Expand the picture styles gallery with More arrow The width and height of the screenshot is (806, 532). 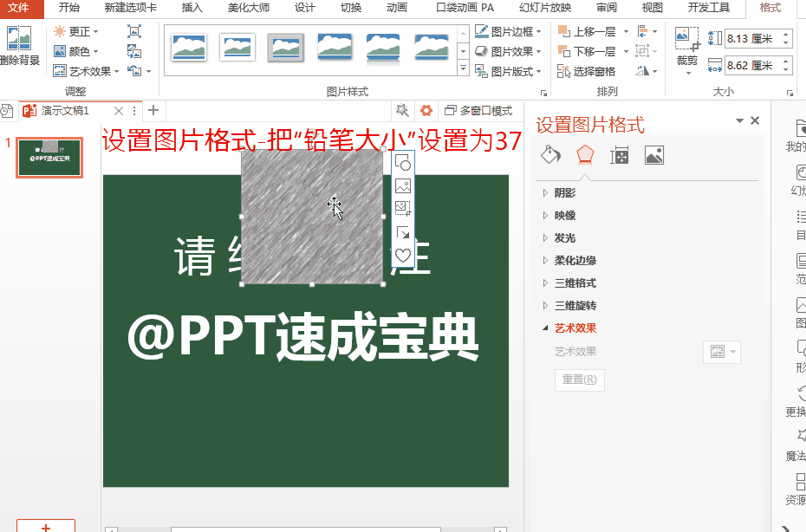pyautogui.click(x=463, y=68)
